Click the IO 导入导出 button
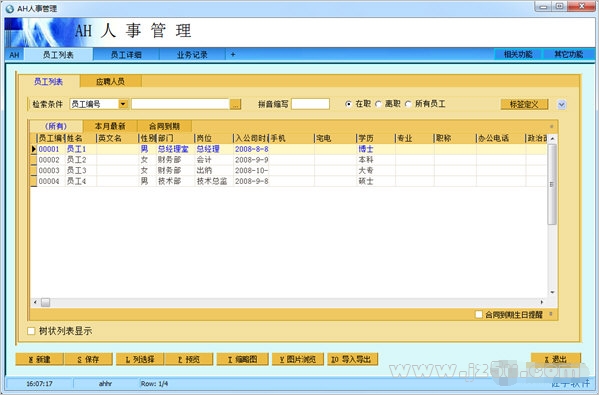 pos(352,359)
